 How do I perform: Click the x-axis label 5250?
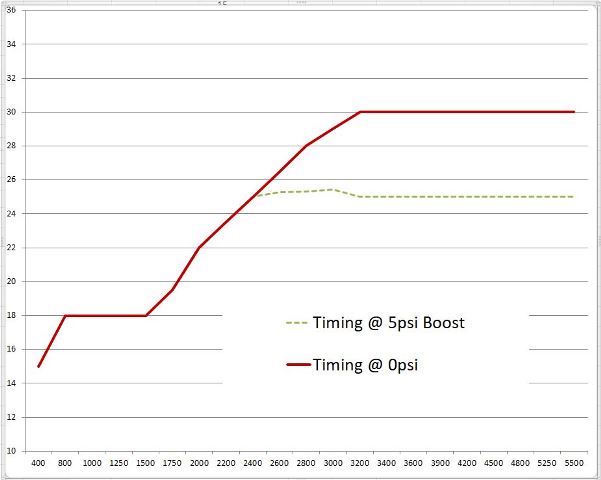click(547, 463)
